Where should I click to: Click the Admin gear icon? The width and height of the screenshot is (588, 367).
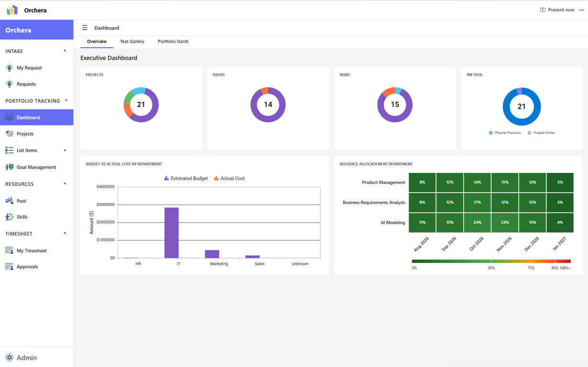point(10,357)
